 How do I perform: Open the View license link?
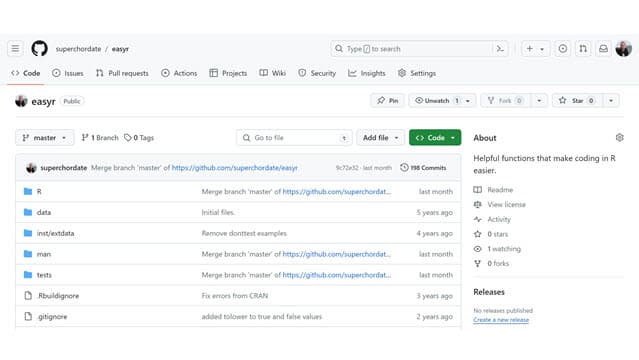coord(500,204)
